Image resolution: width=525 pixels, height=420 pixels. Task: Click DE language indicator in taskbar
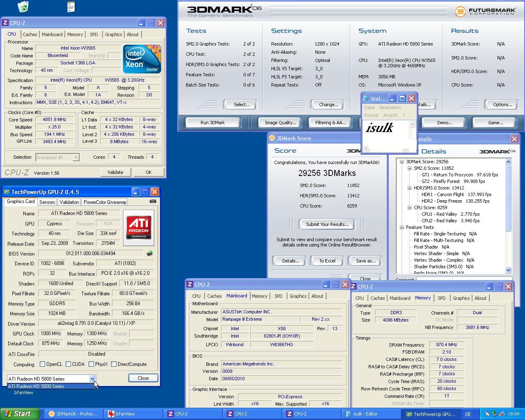[x=468, y=414]
